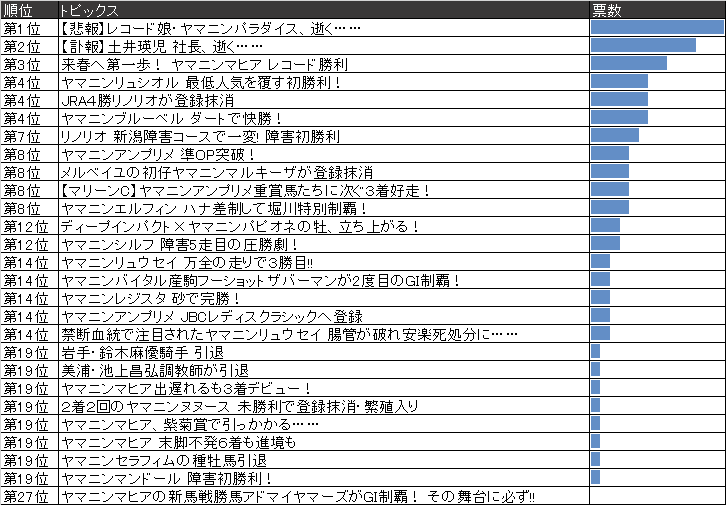Screen dimensions: 726x505
Task: Select topic JRA4勝リノリオが登録抹消
Action: [x=147, y=100]
